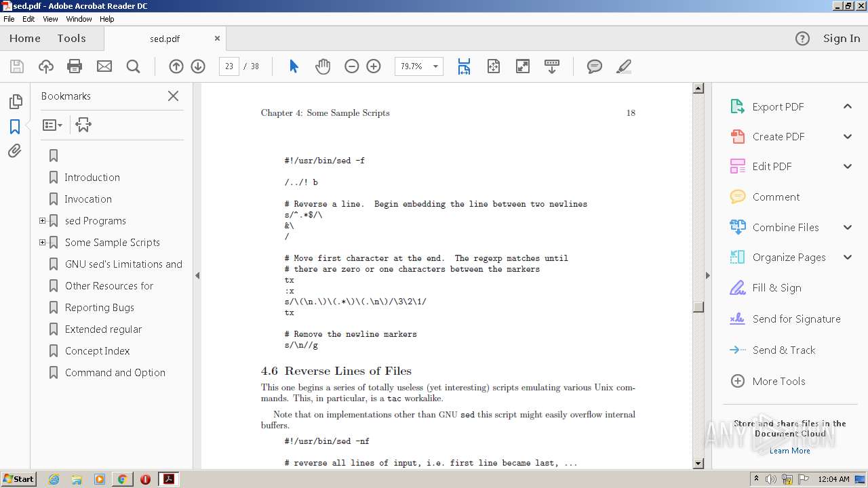This screenshot has height=488, width=868.
Task: Click find current bookmark icon
Action: (83, 125)
